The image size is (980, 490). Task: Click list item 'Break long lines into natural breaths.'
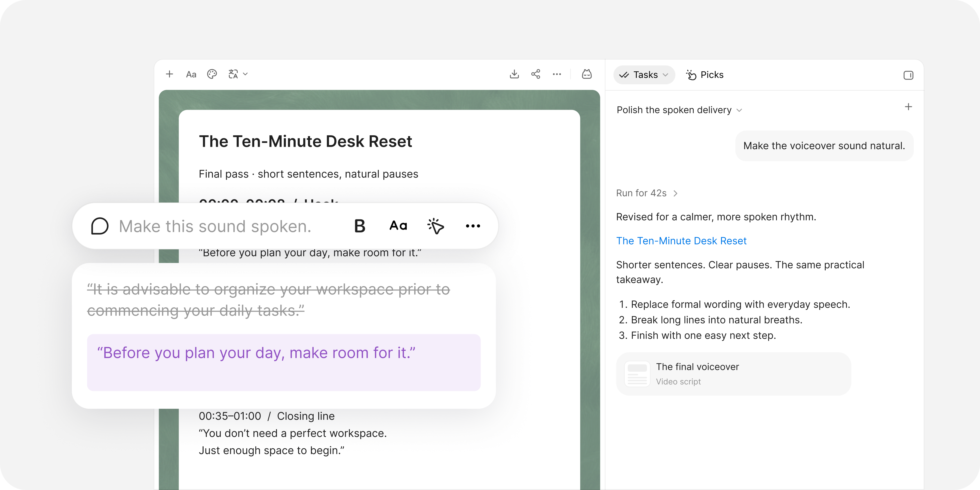click(717, 320)
